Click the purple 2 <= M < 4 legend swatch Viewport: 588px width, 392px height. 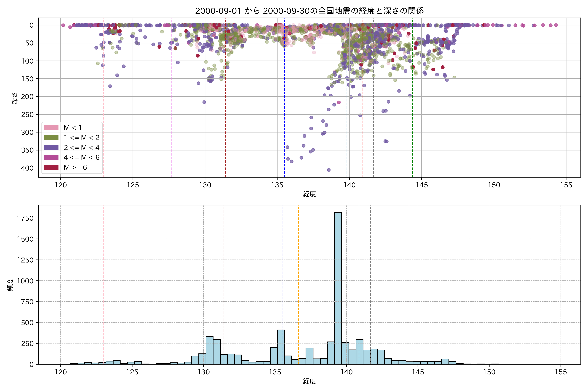tap(51, 147)
